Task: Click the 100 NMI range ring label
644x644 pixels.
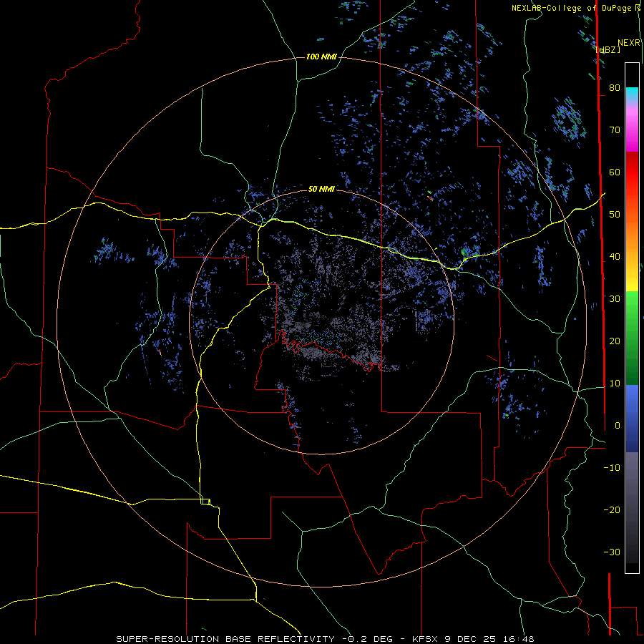Action: [x=321, y=57]
